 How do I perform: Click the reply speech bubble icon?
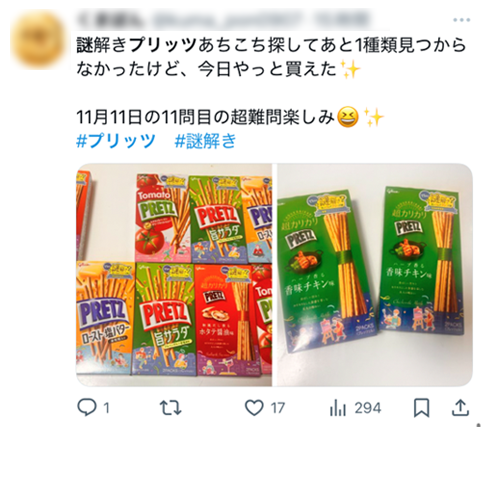(x=87, y=407)
